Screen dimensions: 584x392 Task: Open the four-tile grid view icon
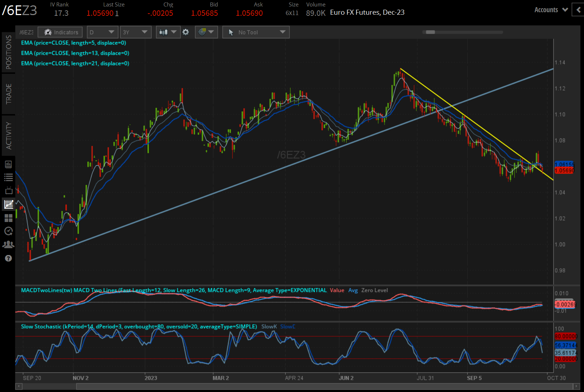[x=8, y=218]
